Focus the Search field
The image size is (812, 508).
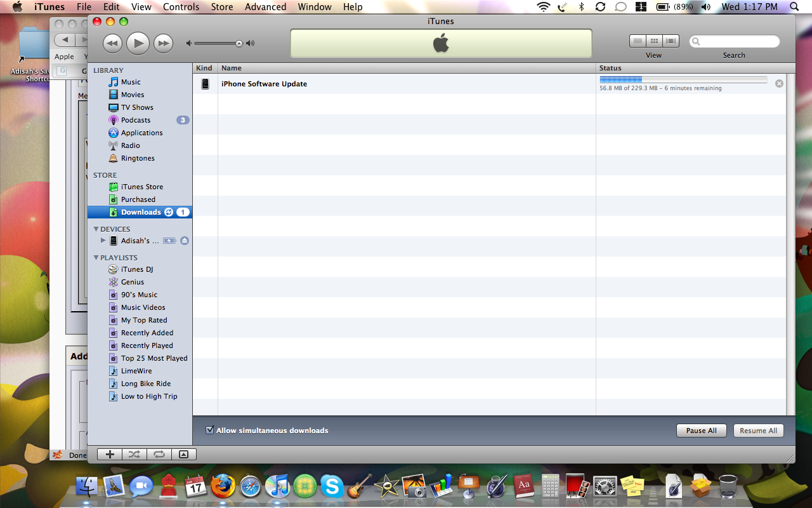coord(734,41)
